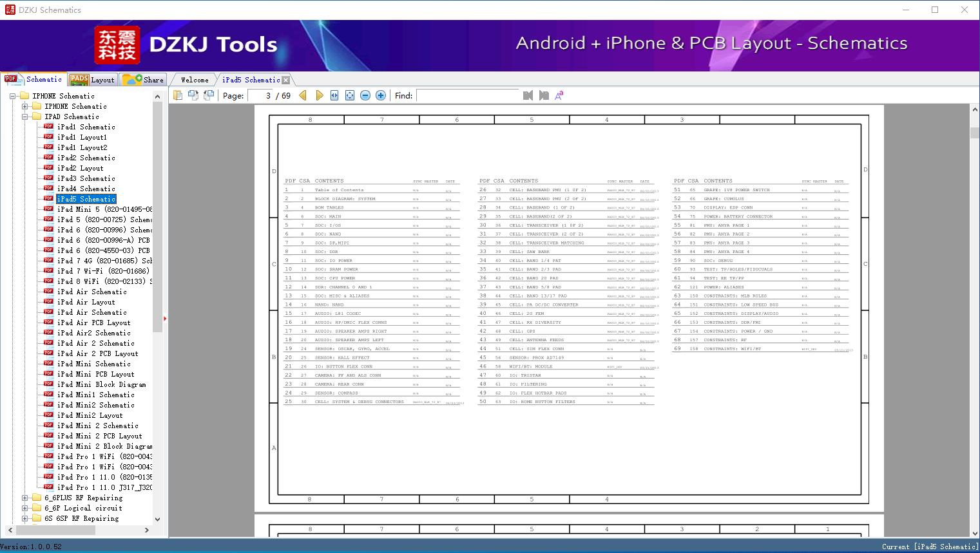Find previous match icon
The width and height of the screenshot is (980, 553).
point(528,95)
